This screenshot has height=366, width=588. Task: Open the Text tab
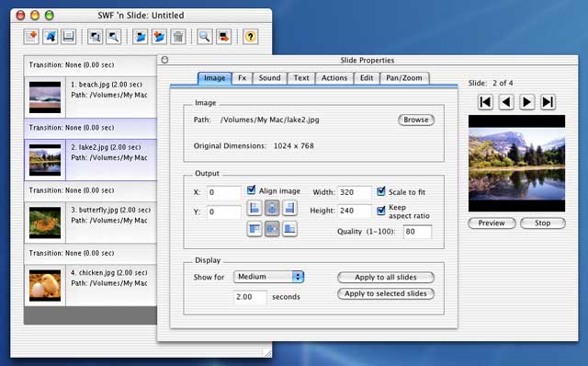point(301,78)
